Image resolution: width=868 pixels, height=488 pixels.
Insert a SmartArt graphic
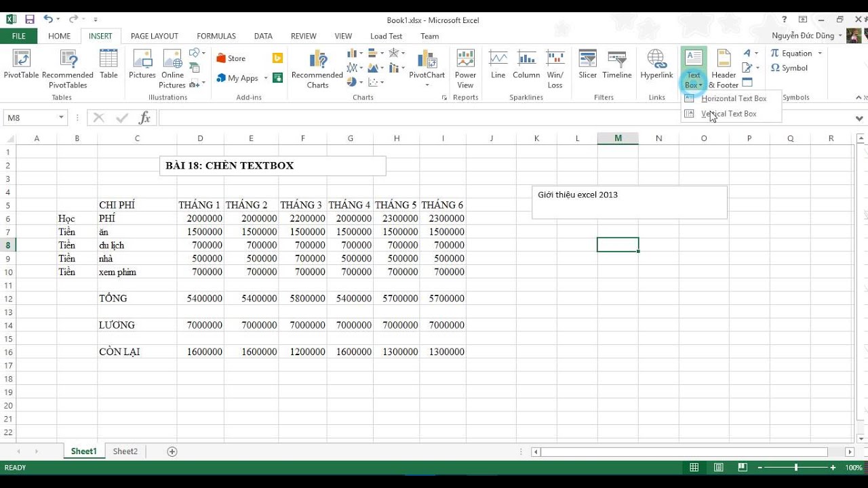195,68
